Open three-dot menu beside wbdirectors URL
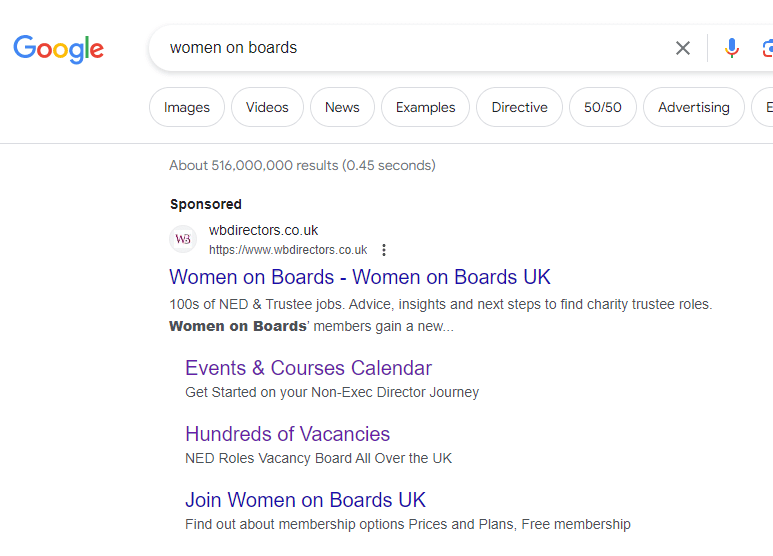Screen dimensions: 773x556 pyautogui.click(x=384, y=250)
